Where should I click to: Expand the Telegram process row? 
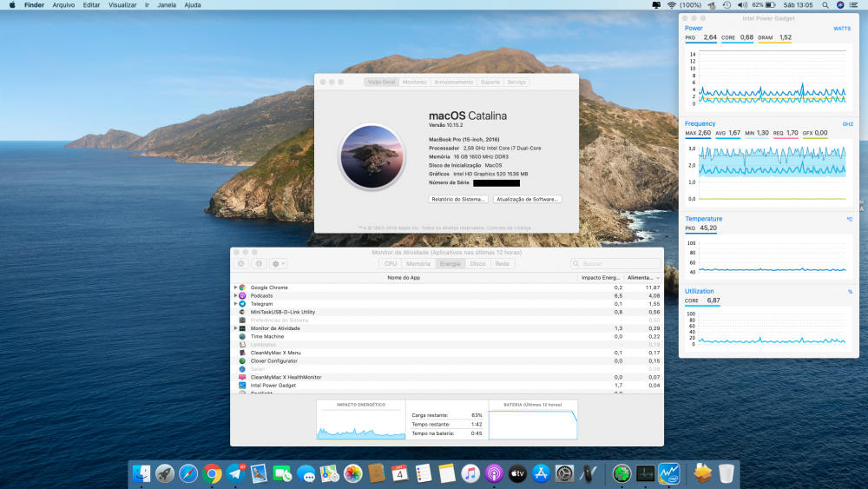[x=235, y=303]
